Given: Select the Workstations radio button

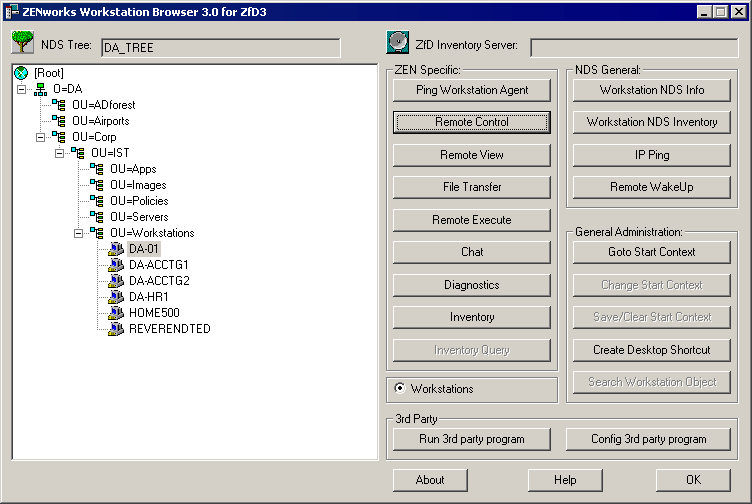Looking at the screenshot, I should [x=400, y=388].
